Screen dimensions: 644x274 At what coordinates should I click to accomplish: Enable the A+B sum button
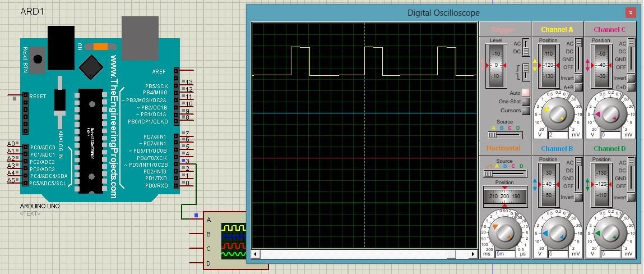[578, 87]
